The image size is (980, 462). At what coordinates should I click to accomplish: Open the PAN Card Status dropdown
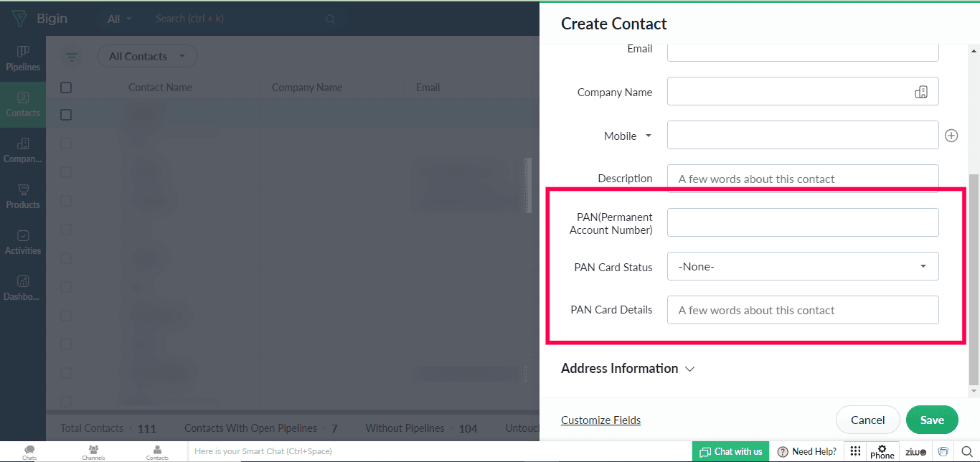803,266
